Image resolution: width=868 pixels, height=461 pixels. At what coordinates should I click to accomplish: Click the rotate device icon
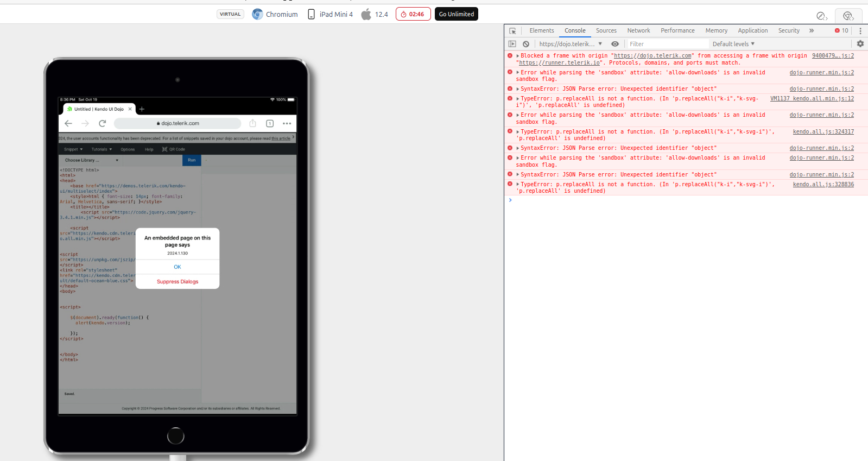(821, 16)
